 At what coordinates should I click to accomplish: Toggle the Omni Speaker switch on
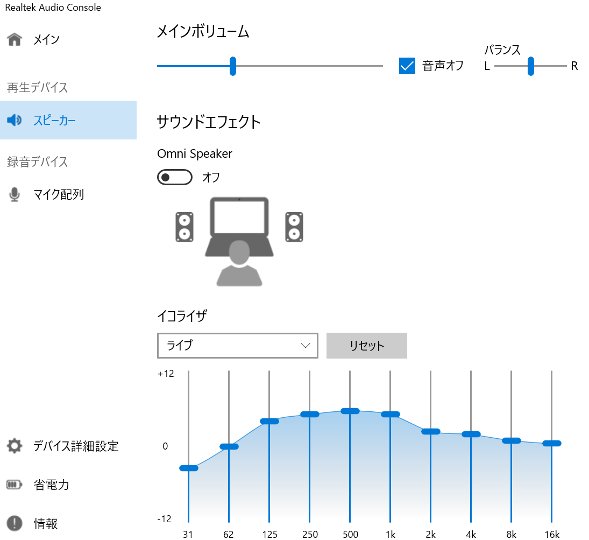(x=175, y=177)
